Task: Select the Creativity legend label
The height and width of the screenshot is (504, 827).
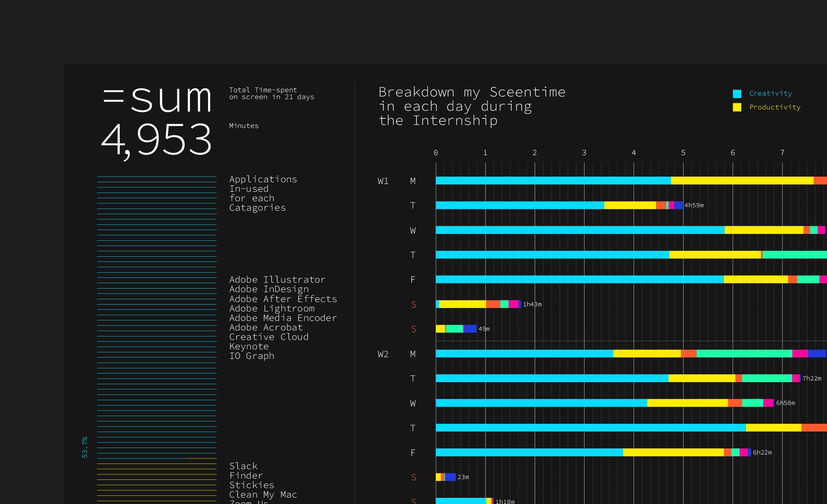Action: tap(770, 93)
